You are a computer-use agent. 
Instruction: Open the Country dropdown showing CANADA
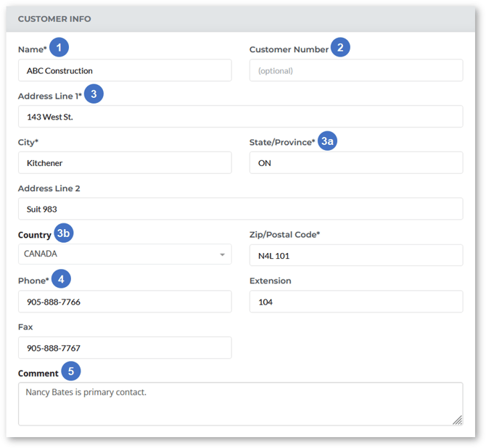[116, 254]
